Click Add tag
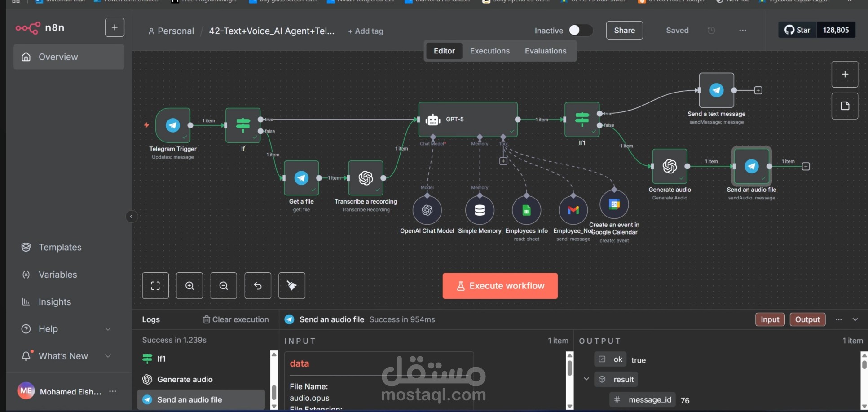This screenshot has height=412, width=868. [366, 31]
